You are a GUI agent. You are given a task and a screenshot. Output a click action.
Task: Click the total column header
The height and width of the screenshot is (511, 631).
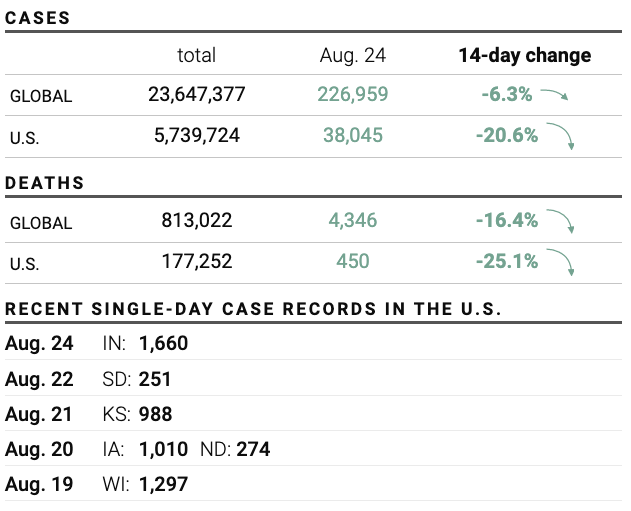196,56
